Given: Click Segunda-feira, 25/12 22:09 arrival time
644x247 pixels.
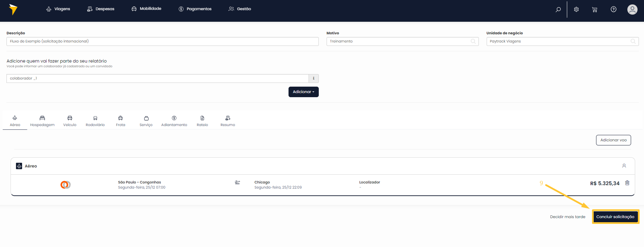Looking at the screenshot, I should tap(278, 188).
